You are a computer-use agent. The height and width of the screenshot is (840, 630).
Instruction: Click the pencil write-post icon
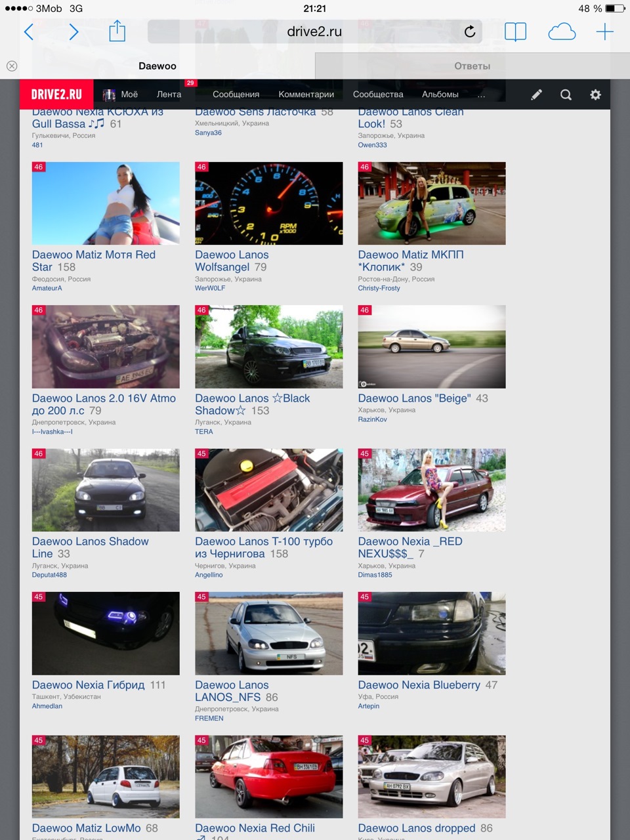536,94
